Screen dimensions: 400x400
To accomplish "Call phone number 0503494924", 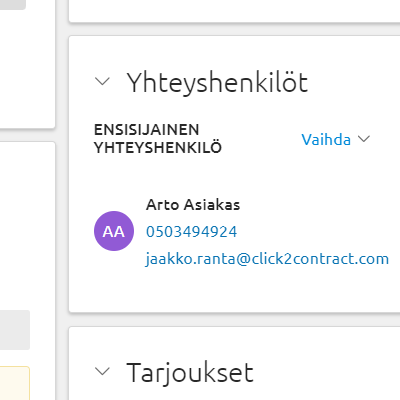I will [191, 232].
